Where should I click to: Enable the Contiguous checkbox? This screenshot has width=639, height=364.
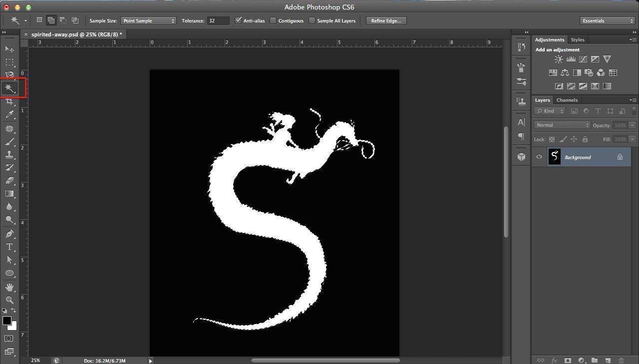[x=273, y=20]
